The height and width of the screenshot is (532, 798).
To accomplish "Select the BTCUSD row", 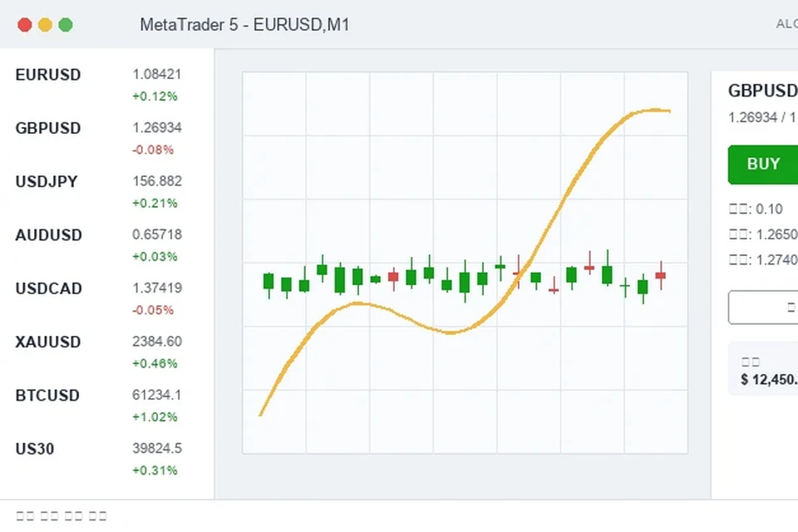I will click(106, 406).
